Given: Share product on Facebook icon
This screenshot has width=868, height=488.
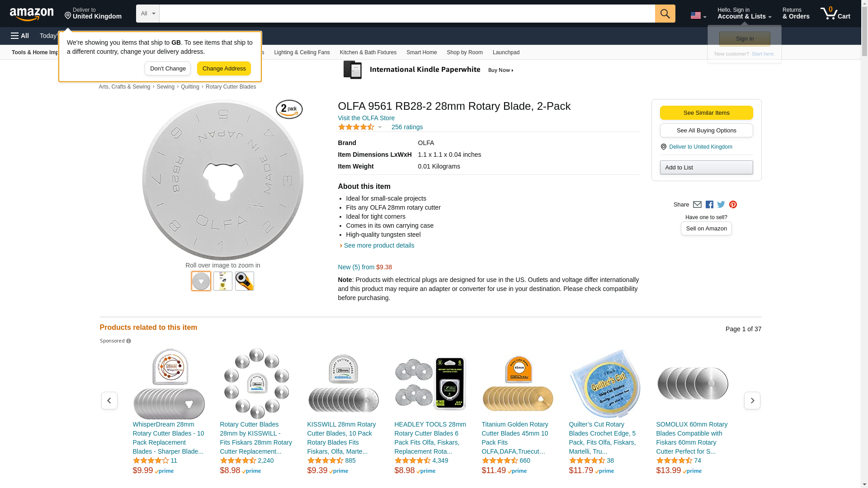Looking at the screenshot, I should coord(709,205).
